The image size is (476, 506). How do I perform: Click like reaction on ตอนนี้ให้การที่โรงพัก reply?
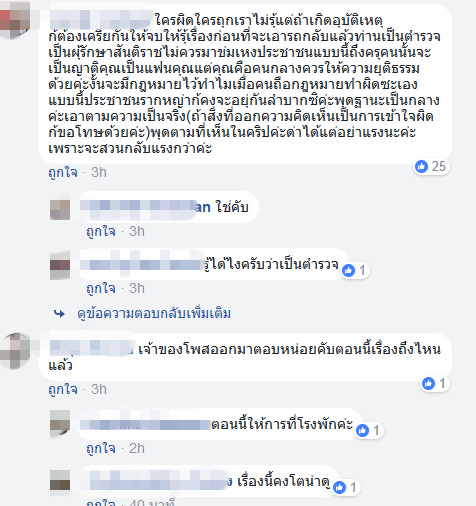pos(362,430)
